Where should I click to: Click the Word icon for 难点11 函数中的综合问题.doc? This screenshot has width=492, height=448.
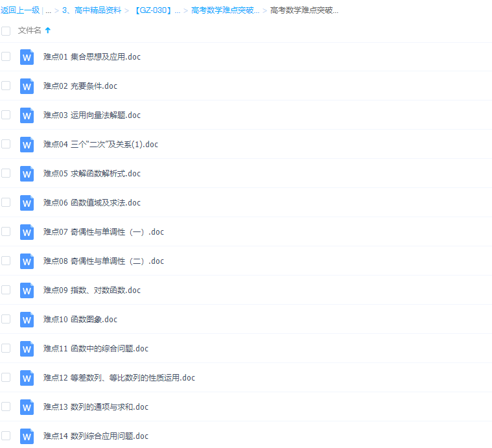[x=27, y=349]
